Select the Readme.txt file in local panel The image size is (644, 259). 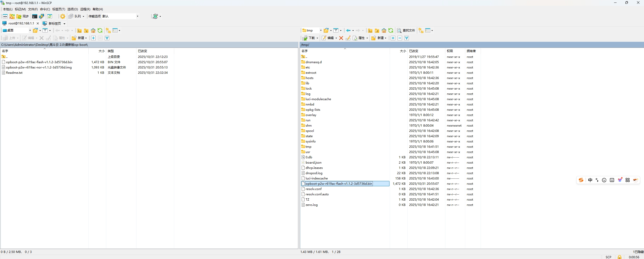pos(14,73)
